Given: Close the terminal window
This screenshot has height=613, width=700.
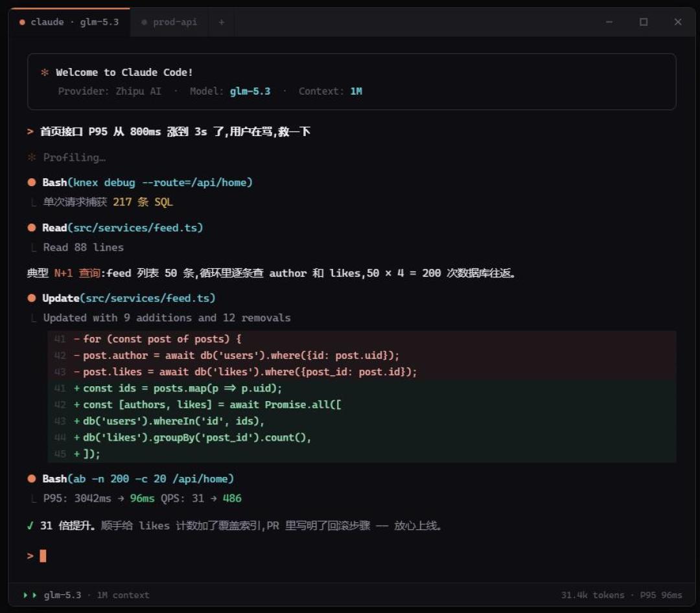Looking at the screenshot, I should point(678,22).
